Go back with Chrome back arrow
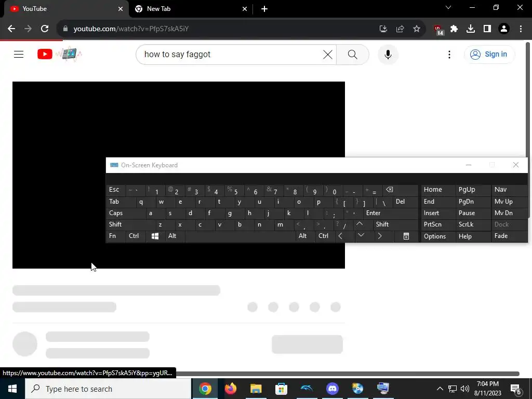 [x=11, y=29]
